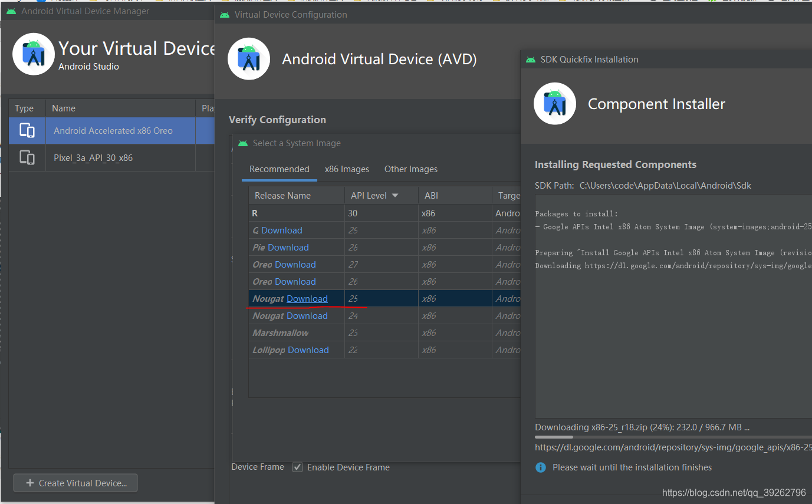Download the Pie system image
The image size is (812, 504).
(288, 248)
